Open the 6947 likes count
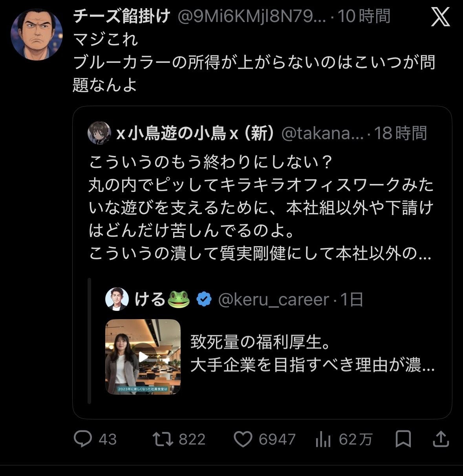Image resolution: width=463 pixels, height=476 pixels. tap(277, 439)
